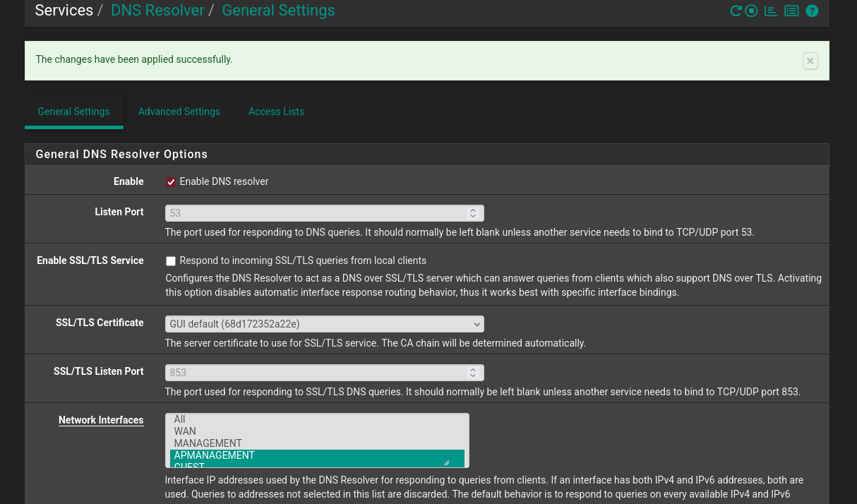The height and width of the screenshot is (504, 857).
Task: Dismiss the changes applied success alert
Action: [x=810, y=61]
